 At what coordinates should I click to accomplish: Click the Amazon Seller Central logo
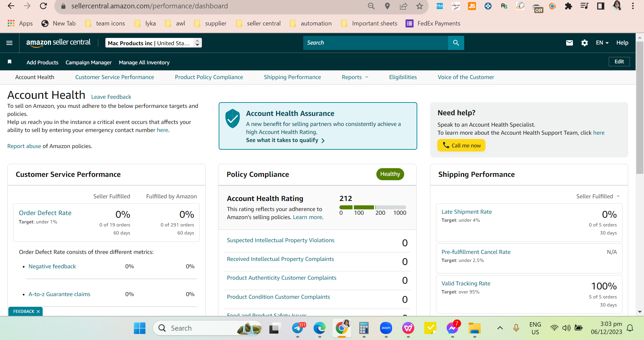coord(58,43)
